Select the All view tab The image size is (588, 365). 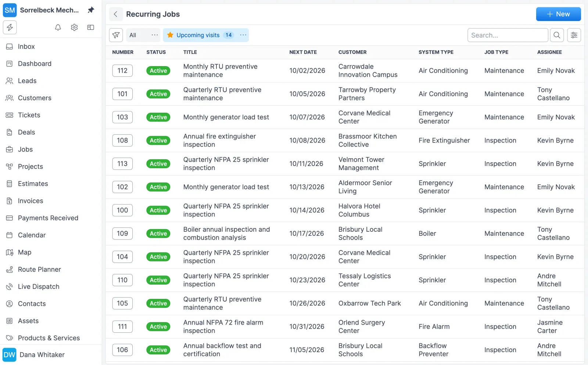click(x=133, y=35)
